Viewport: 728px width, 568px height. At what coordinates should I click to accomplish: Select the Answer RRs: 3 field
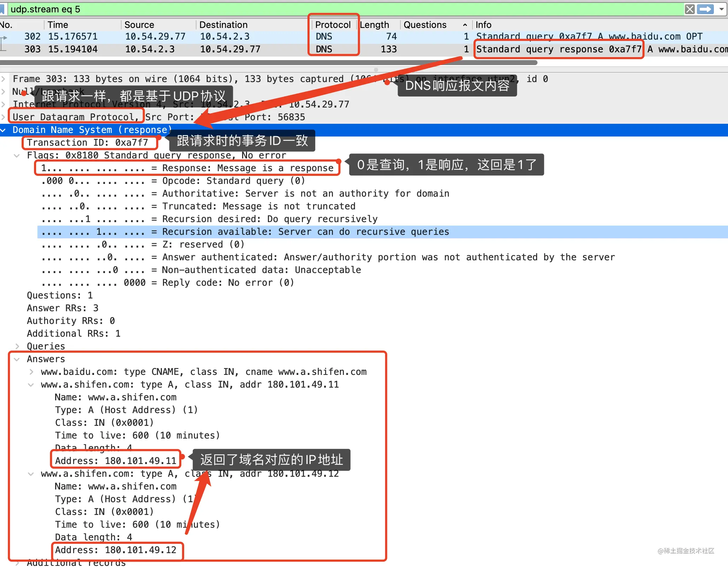coord(63,308)
